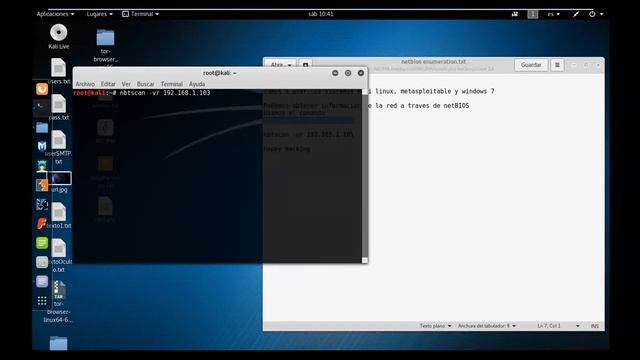Open the Ayuda menu in terminal
The image size is (640, 360).
197,84
